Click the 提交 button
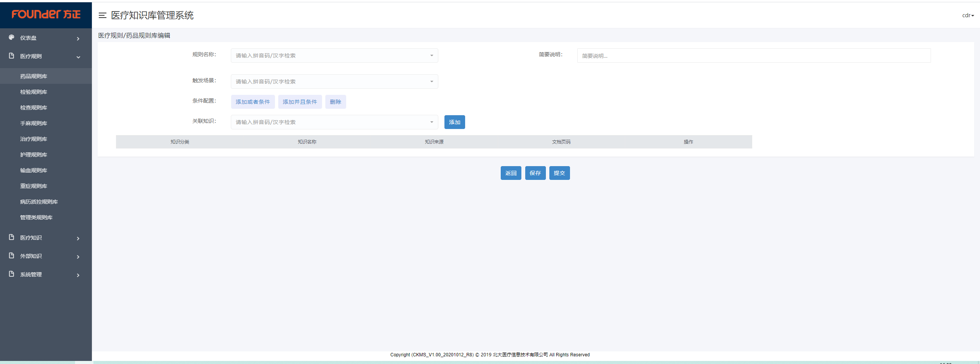Image resolution: width=980 pixels, height=364 pixels. tap(559, 173)
